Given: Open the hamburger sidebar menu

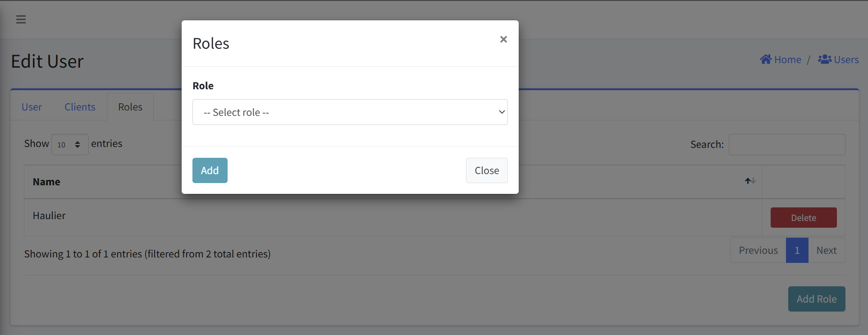Looking at the screenshot, I should click(21, 19).
